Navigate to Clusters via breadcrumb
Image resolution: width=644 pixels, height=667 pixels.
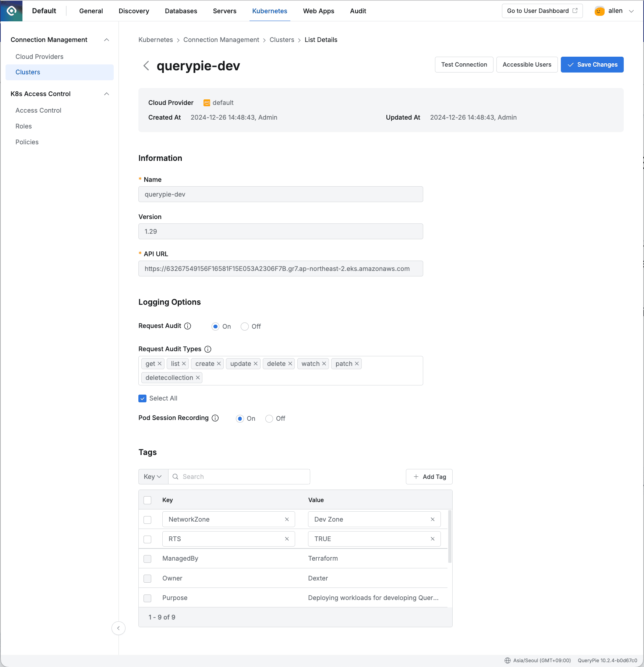[282, 39]
